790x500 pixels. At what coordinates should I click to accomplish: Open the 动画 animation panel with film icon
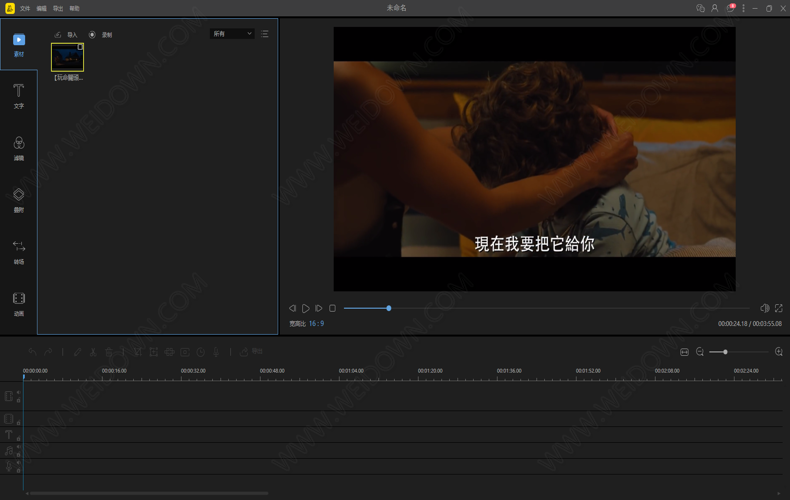19,304
